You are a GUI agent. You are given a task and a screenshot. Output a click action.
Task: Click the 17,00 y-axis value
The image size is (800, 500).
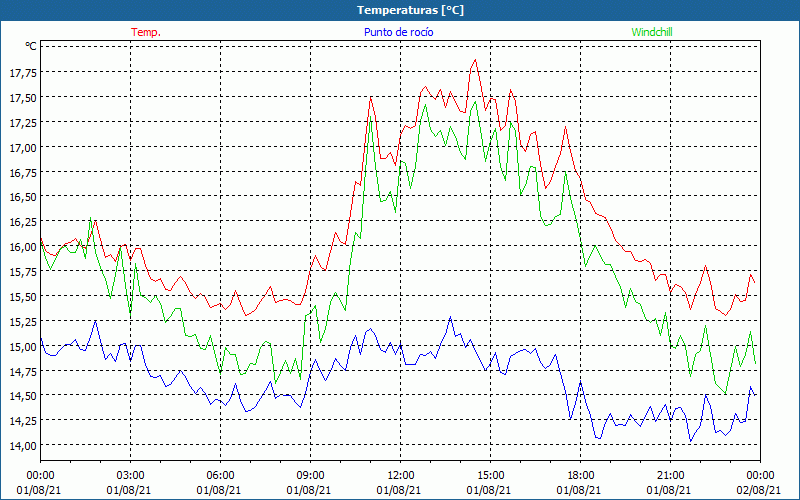pos(23,147)
